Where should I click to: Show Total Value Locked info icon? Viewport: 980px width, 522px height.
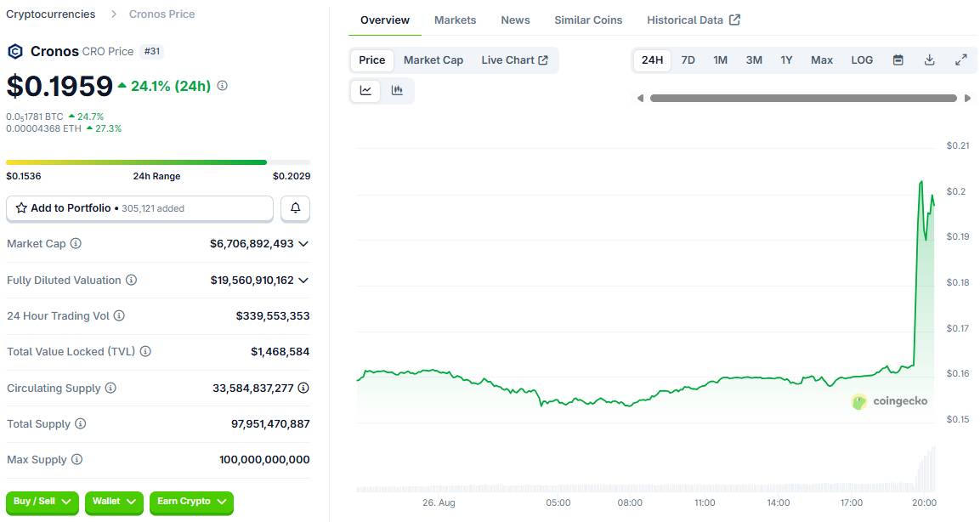(145, 351)
